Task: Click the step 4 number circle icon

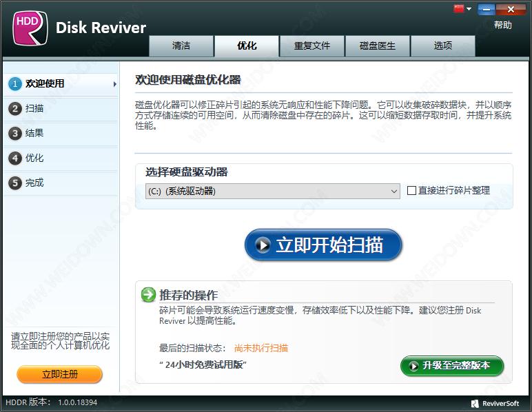Action: (x=15, y=158)
